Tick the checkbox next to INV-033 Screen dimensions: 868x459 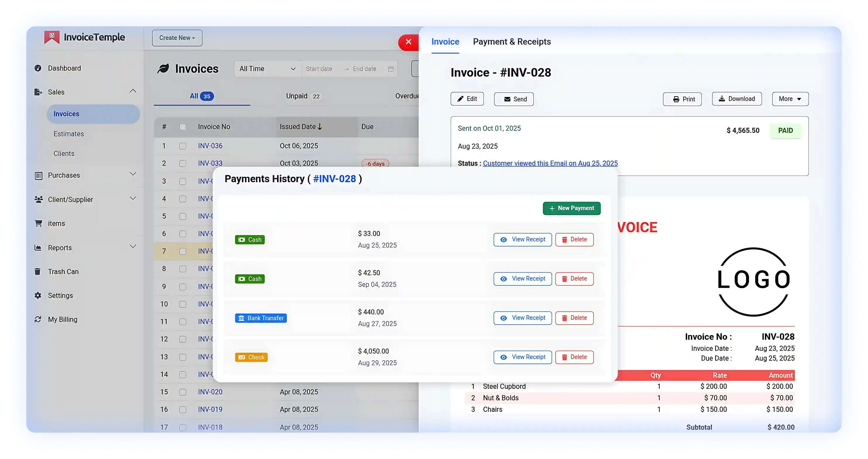tap(183, 164)
